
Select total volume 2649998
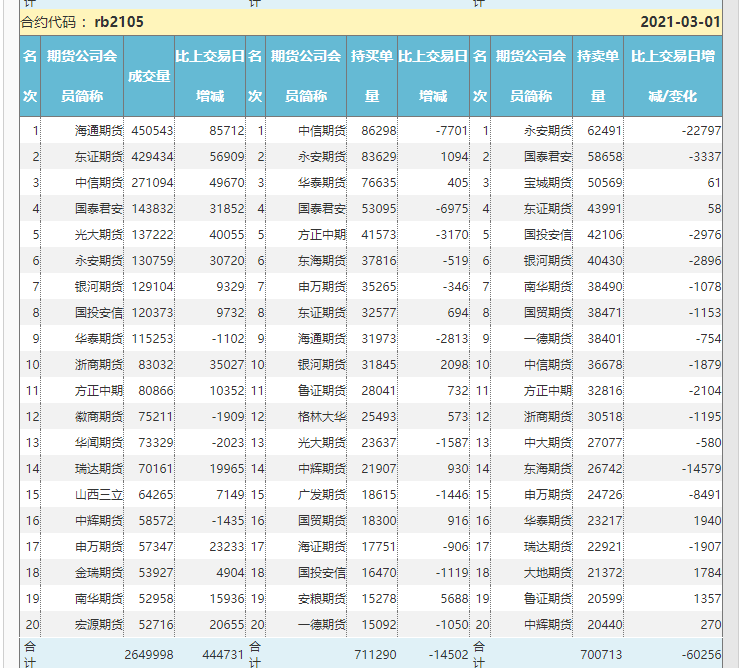click(148, 655)
